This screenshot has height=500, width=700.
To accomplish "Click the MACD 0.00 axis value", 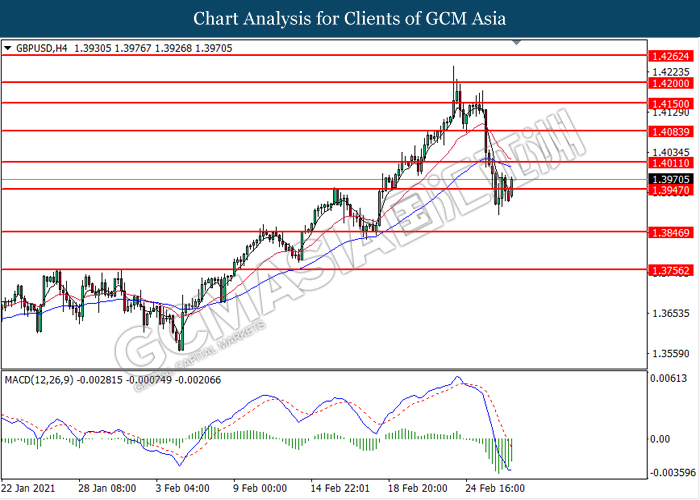I will [x=660, y=439].
